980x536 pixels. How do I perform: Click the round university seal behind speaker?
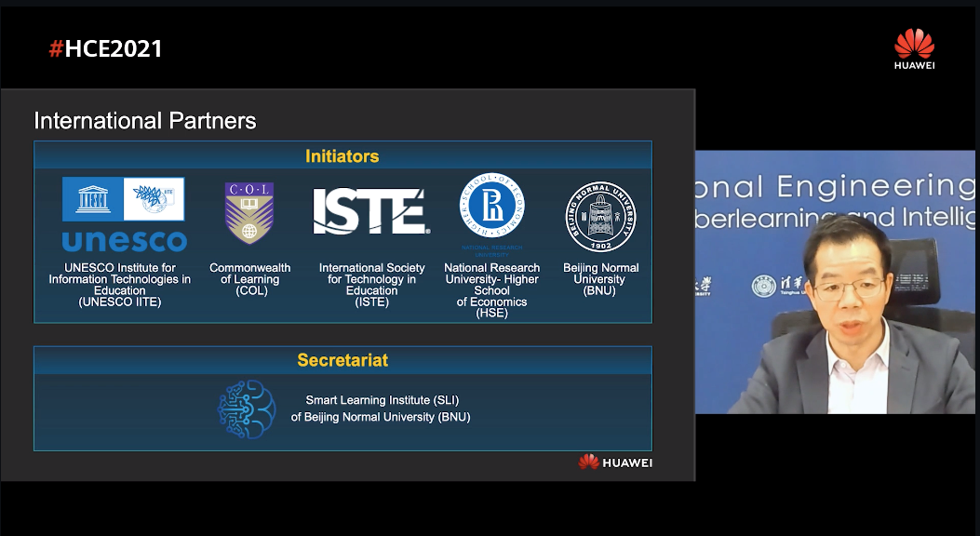[x=764, y=286]
